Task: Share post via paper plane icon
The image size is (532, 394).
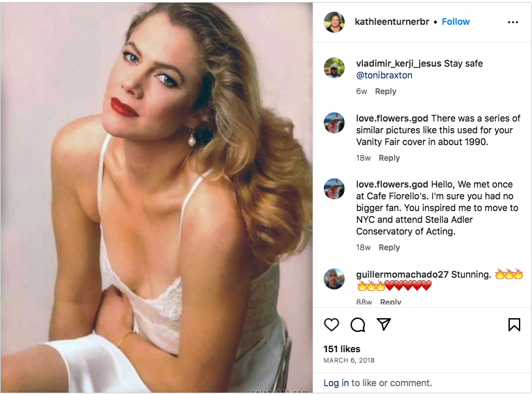Action: (x=384, y=325)
